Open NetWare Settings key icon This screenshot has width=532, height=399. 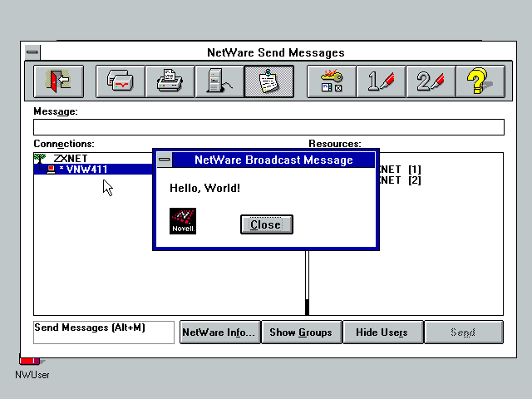[332, 81]
